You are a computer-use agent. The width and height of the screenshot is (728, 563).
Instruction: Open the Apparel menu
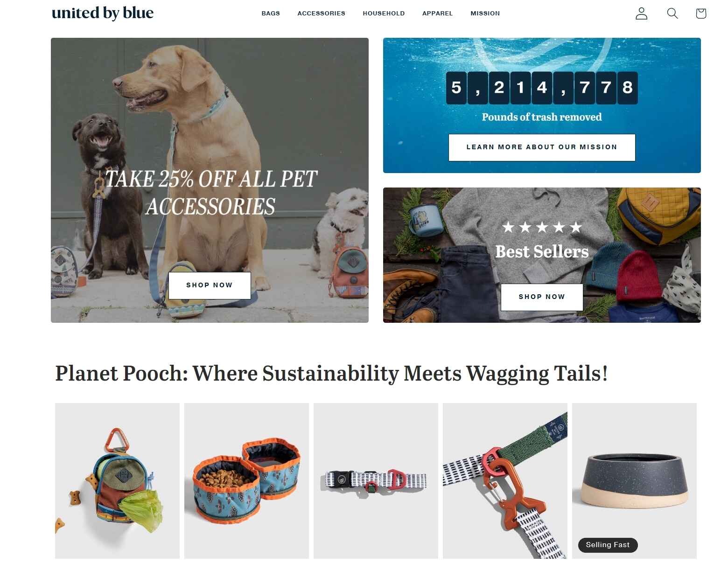coord(437,14)
